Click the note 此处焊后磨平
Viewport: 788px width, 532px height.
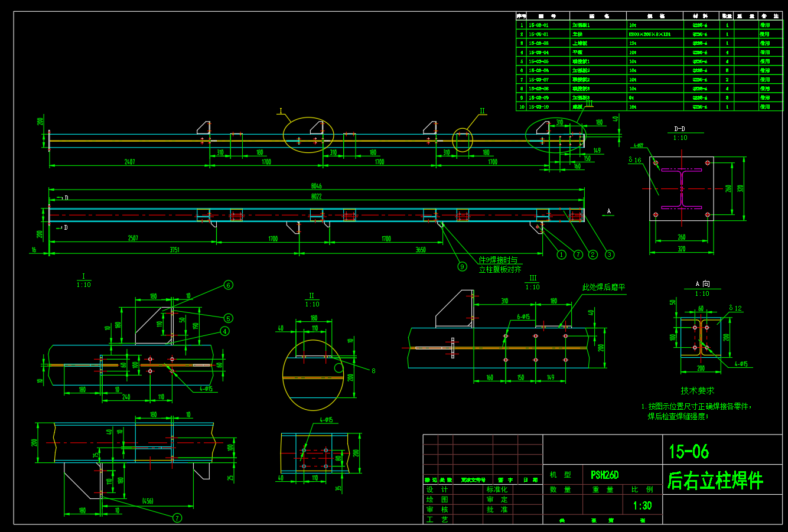(603, 287)
